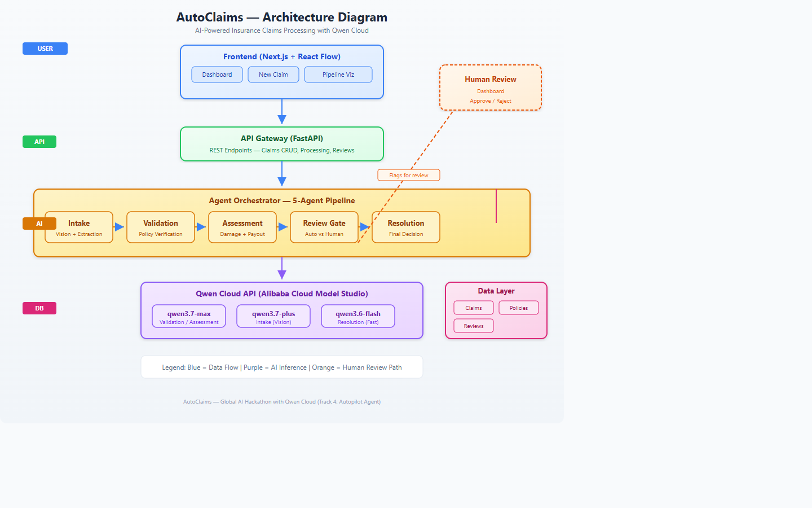This screenshot has width=812, height=508.
Task: Click the hackathon footer text
Action: tap(282, 402)
